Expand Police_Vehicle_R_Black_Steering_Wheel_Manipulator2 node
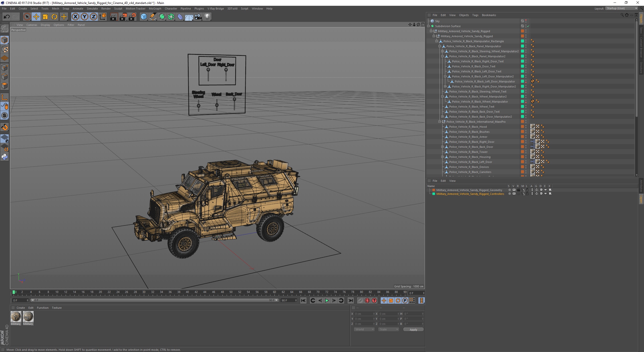644x352 pixels. [x=442, y=51]
